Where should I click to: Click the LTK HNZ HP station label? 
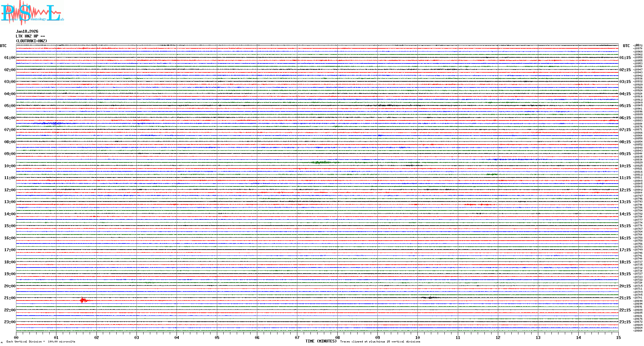[30, 36]
